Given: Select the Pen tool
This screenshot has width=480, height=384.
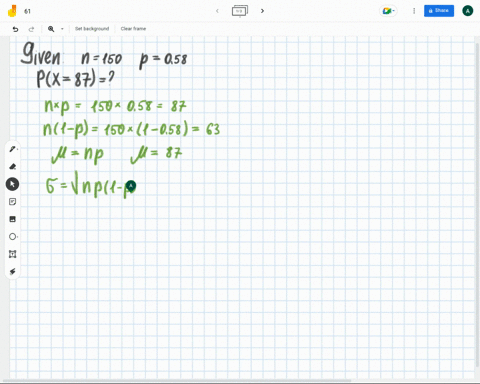Looking at the screenshot, I should 13,149.
